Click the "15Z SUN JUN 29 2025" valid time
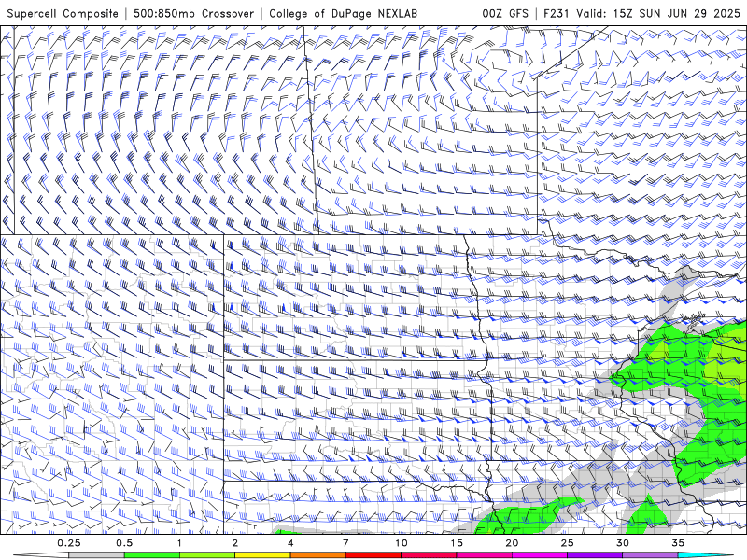 click(x=676, y=13)
